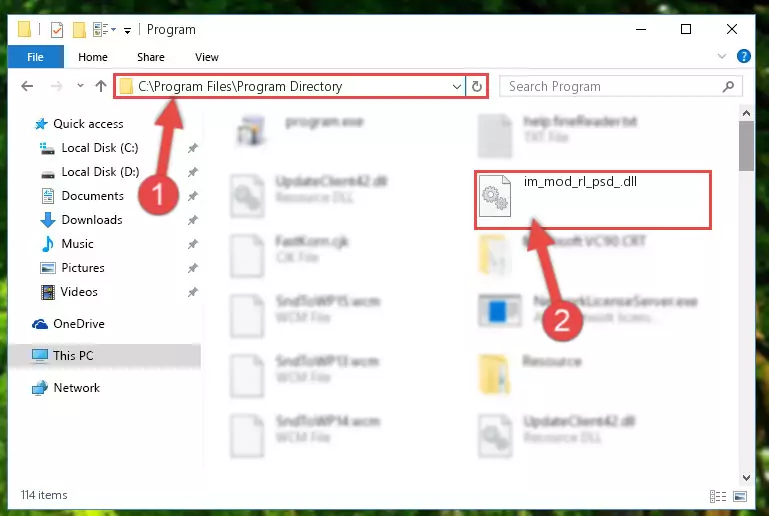
Task: Switch to the Share ribbon tab
Action: click(x=151, y=57)
